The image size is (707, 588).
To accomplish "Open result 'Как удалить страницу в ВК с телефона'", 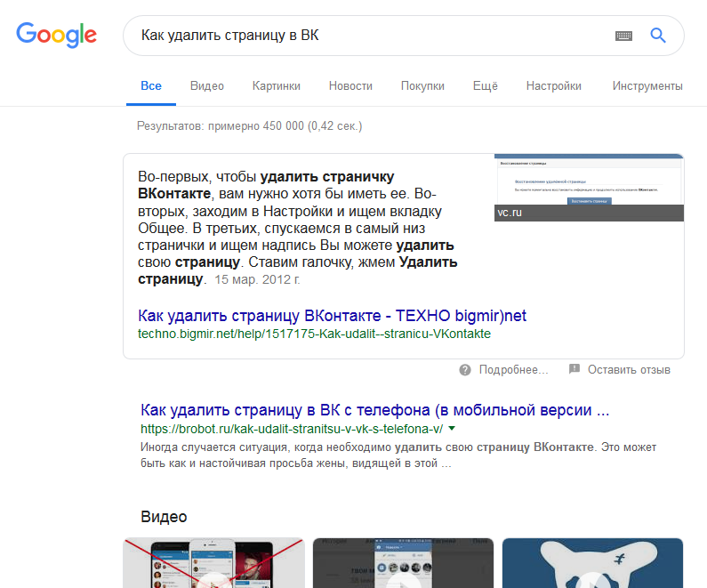I will click(x=375, y=410).
